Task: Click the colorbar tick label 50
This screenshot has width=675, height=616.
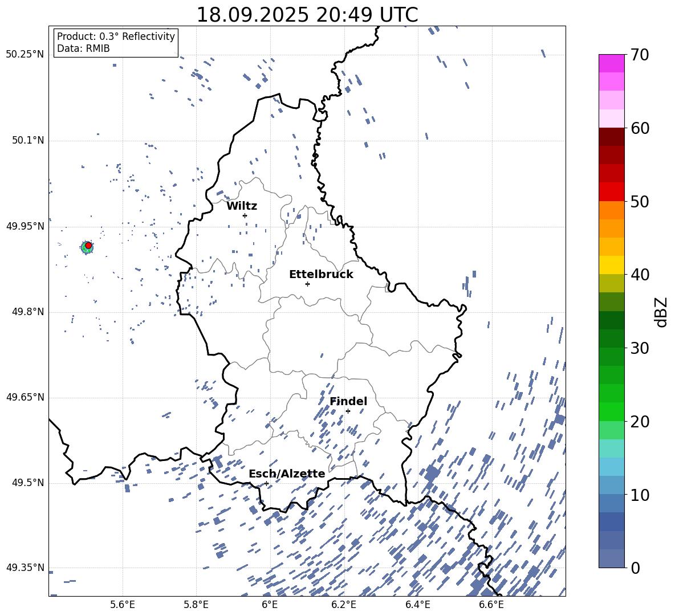Action: click(x=640, y=202)
